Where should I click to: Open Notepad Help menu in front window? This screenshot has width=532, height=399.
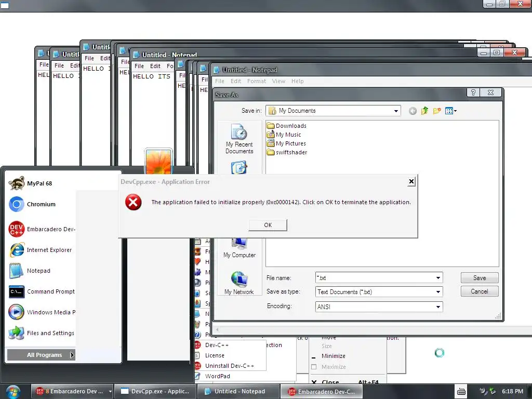tap(297, 81)
